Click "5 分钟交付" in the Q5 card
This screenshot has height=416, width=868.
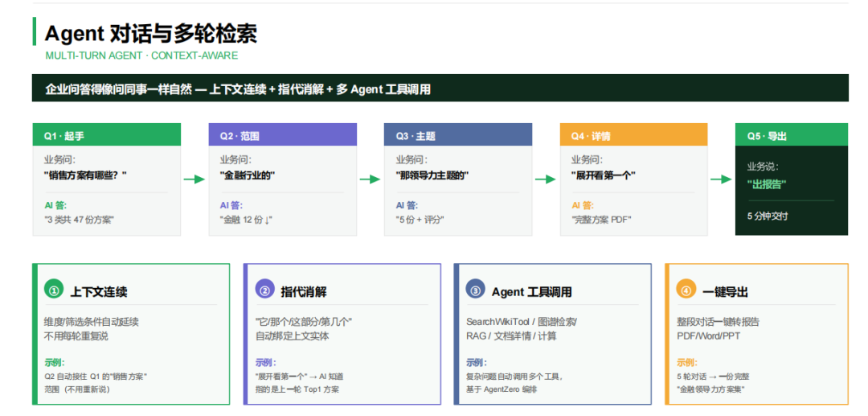pyautogui.click(x=768, y=216)
